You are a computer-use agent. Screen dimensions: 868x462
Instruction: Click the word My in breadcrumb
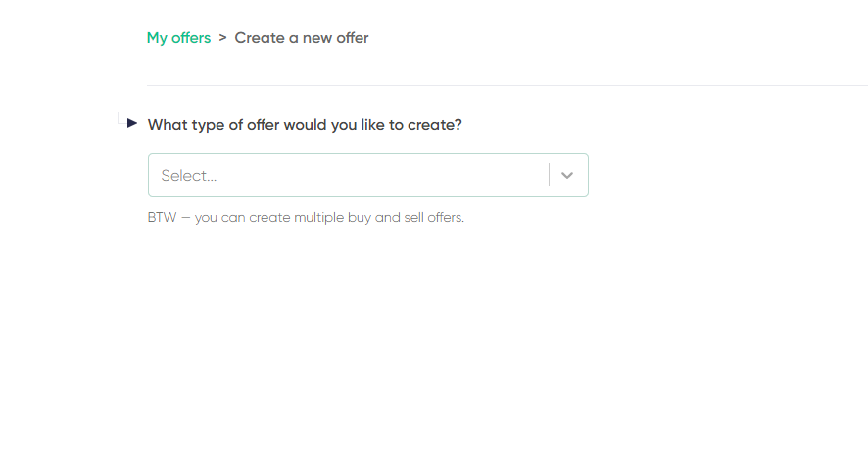(157, 39)
